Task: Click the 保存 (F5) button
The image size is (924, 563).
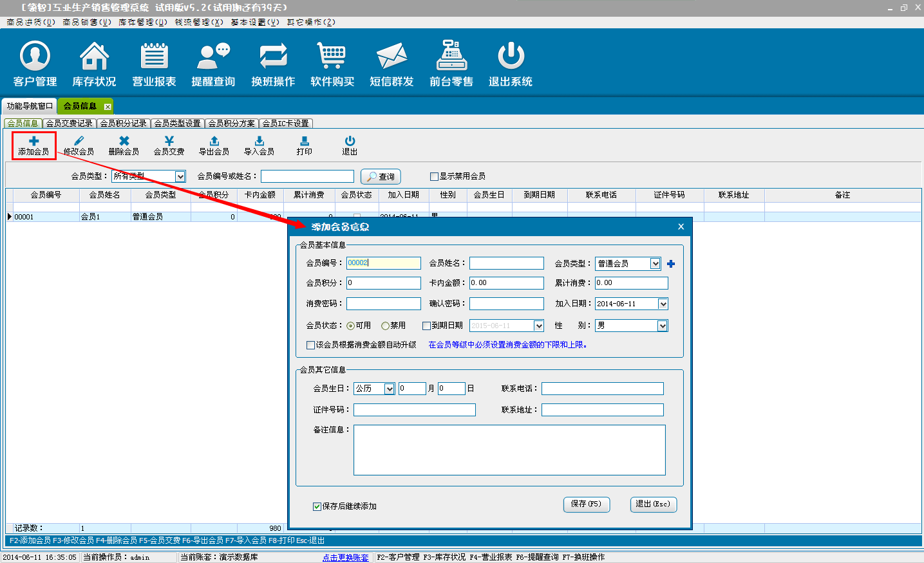Action: pyautogui.click(x=586, y=504)
